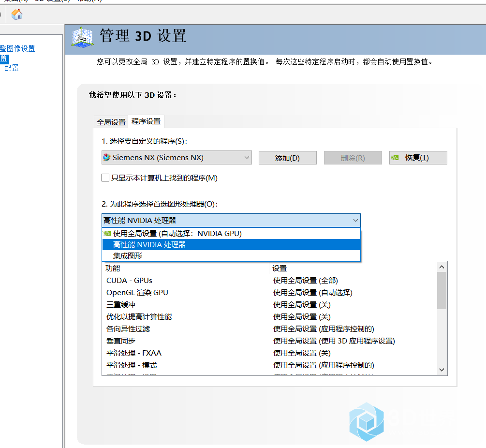Click the Manage 3D Settings header icon

pos(82,37)
